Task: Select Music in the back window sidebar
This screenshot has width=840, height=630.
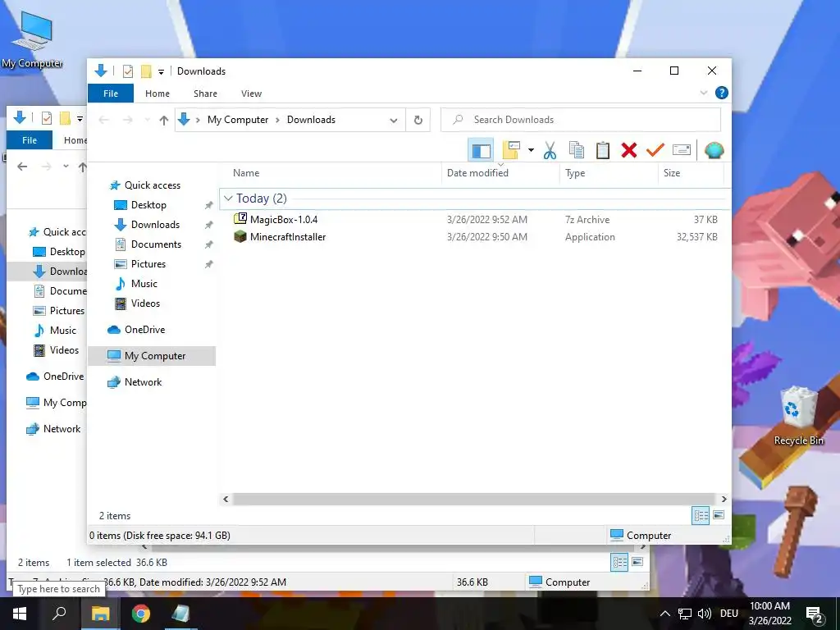Action: pyautogui.click(x=62, y=331)
